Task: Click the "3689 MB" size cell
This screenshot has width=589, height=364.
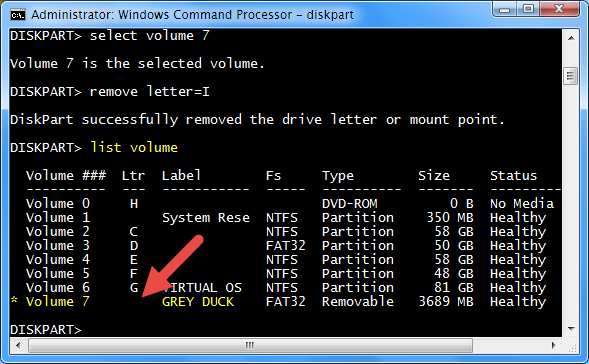Action: tap(446, 302)
